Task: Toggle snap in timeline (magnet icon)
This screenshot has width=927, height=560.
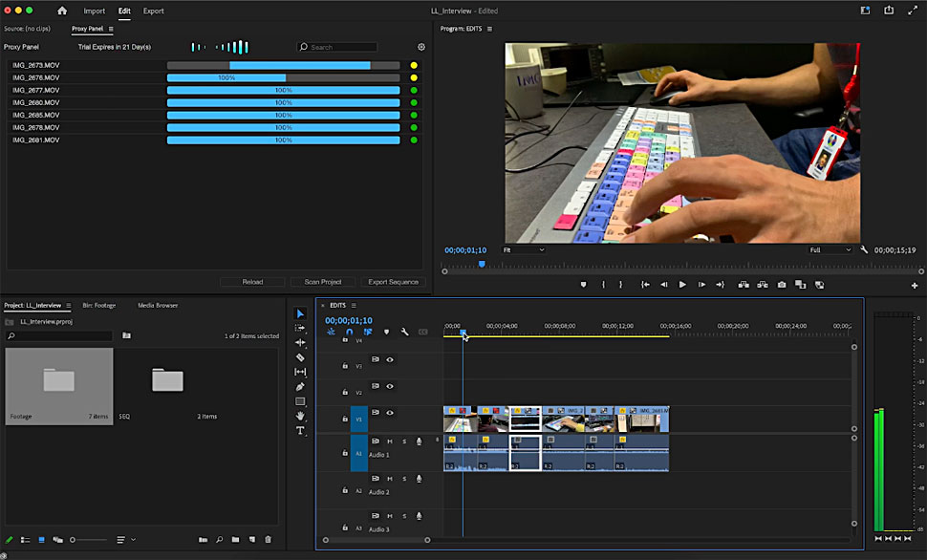Action: tap(349, 332)
